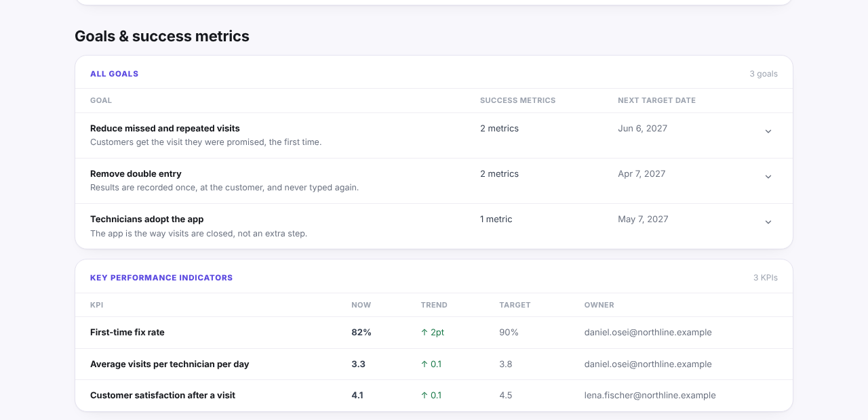Click daniel.osei email in First-time fix rate row
This screenshot has width=868, height=420.
pos(648,332)
